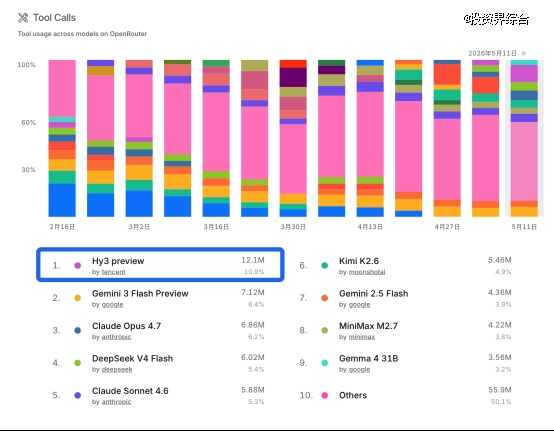Image resolution: width=554 pixels, height=431 pixels.
Task: Click the 5.88M value for Claude Sonnet 4.6
Action: pyautogui.click(x=253, y=390)
